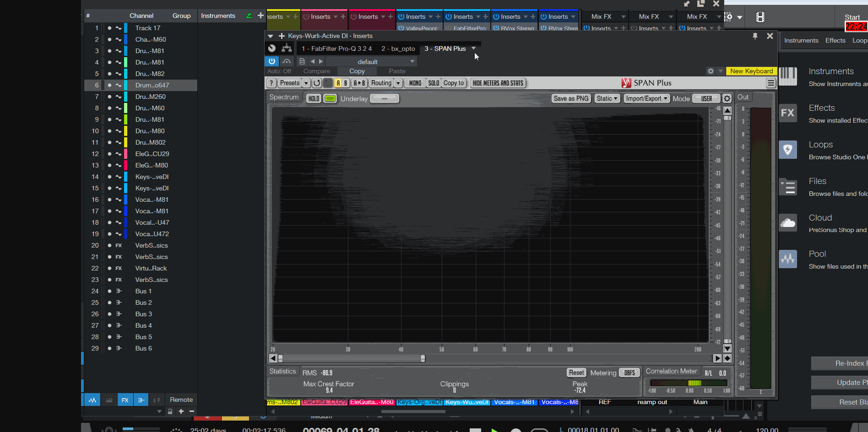Toggle visibility dot for Track 17
The image size is (868, 432).
pyautogui.click(x=109, y=28)
